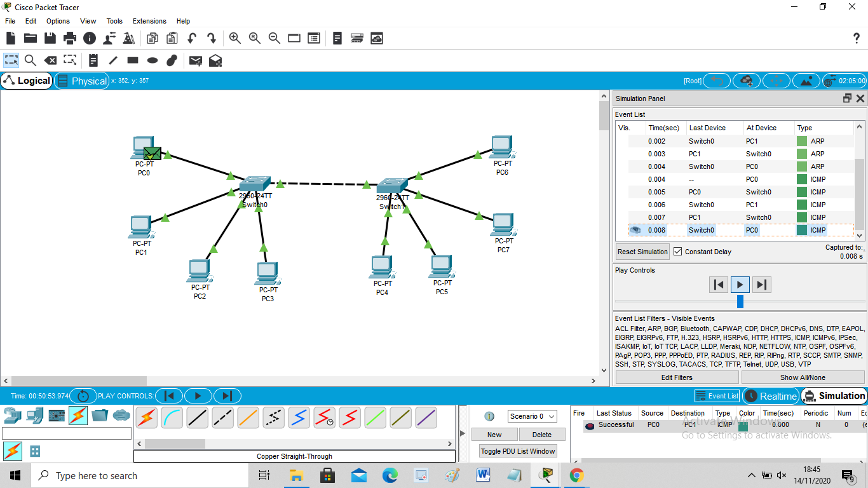Viewport: 868px width, 488px height.
Task: Toggle the Constant Delay checkbox
Action: (x=677, y=252)
